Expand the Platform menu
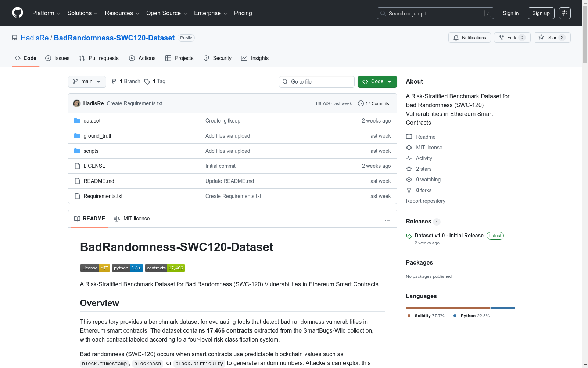The image size is (588, 368). (46, 13)
